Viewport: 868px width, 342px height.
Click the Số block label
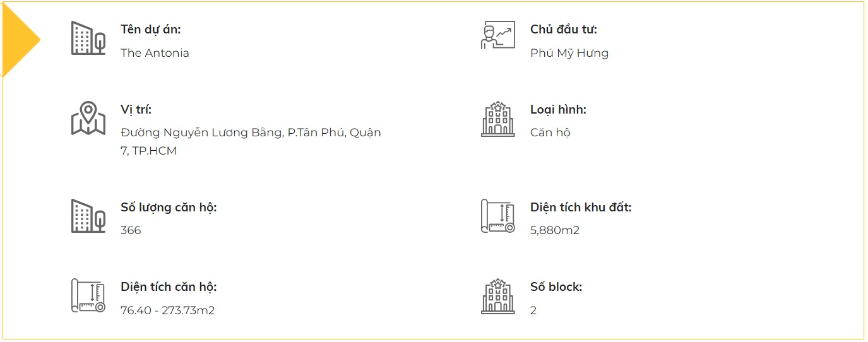pyautogui.click(x=556, y=286)
